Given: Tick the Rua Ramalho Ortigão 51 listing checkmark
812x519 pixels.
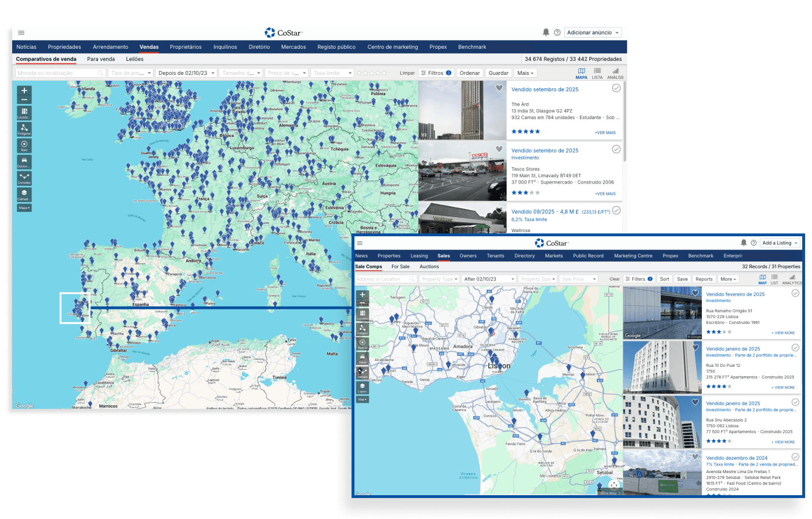Looking at the screenshot, I should (795, 294).
